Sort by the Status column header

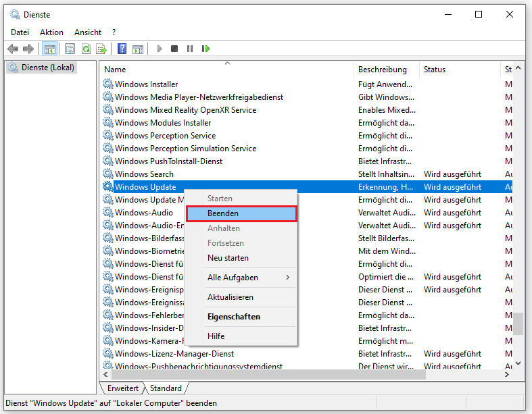460,70
